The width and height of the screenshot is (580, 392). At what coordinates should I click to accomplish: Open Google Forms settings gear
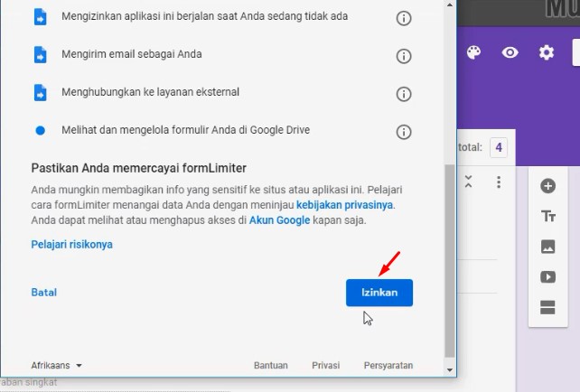(x=547, y=52)
